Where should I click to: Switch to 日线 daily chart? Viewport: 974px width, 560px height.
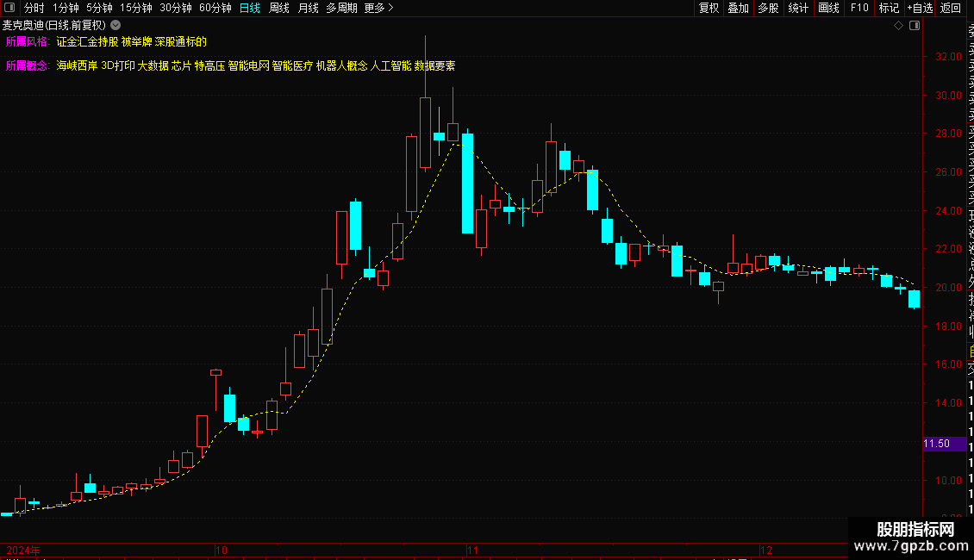click(x=250, y=8)
